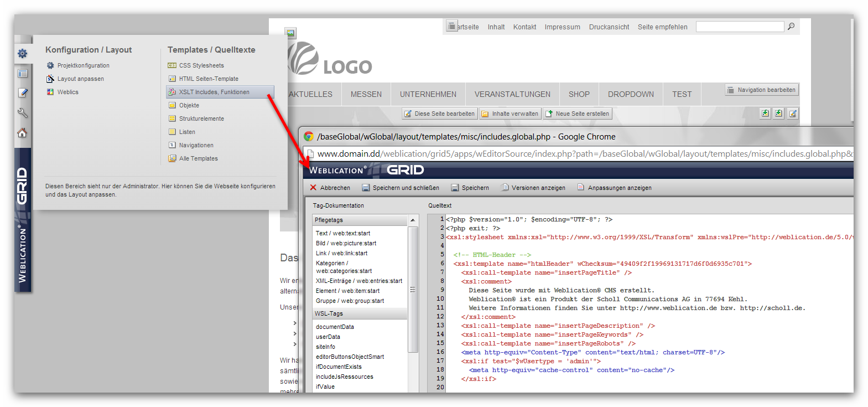This screenshot has width=868, height=407.
Task: Open the MESSEN navigation item
Action: (366, 94)
